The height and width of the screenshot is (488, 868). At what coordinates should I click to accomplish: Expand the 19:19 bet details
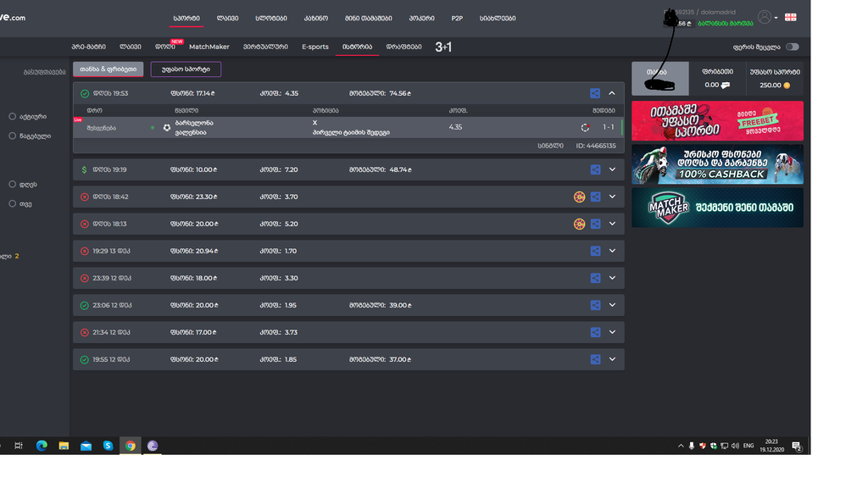click(x=612, y=169)
